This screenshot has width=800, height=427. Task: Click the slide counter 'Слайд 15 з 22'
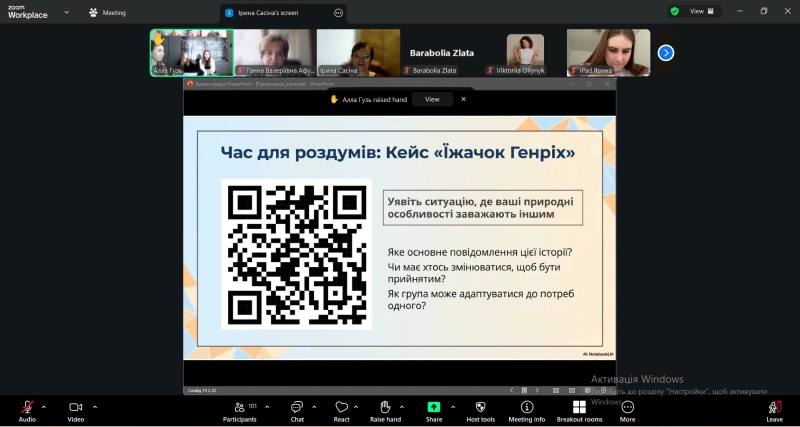click(202, 390)
